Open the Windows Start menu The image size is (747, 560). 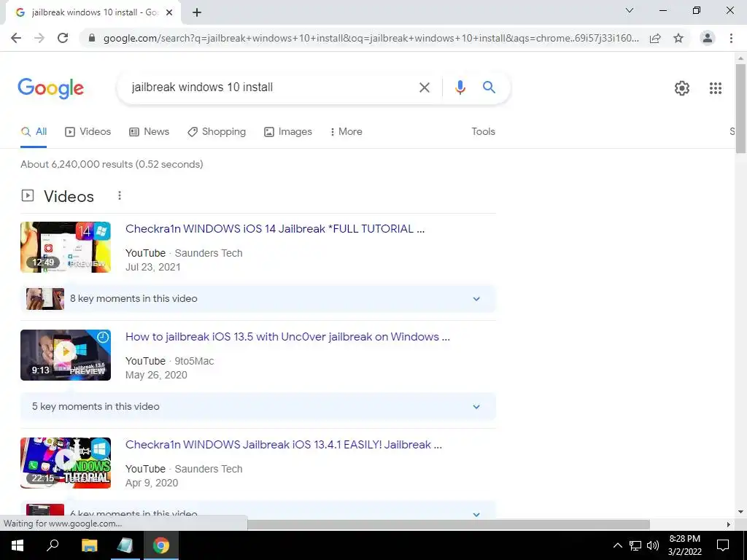pos(18,545)
